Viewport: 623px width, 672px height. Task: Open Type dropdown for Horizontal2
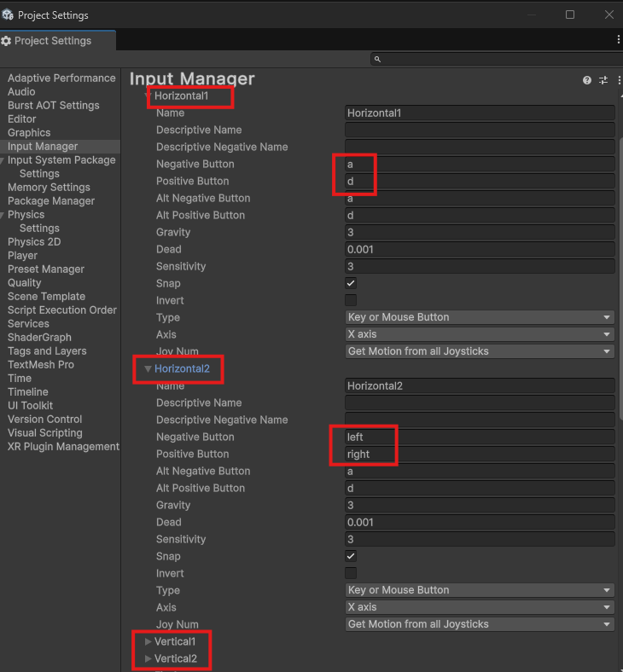[480, 590]
